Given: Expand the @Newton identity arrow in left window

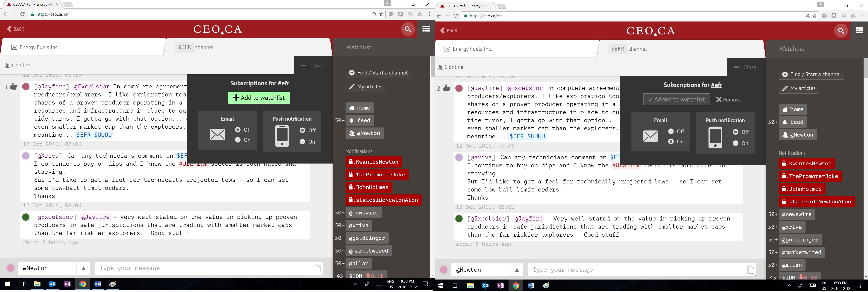Looking at the screenshot, I should [84, 268].
